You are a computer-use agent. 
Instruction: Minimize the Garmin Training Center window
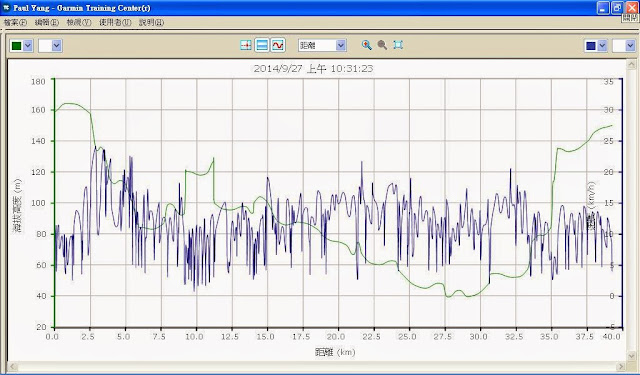click(603, 8)
